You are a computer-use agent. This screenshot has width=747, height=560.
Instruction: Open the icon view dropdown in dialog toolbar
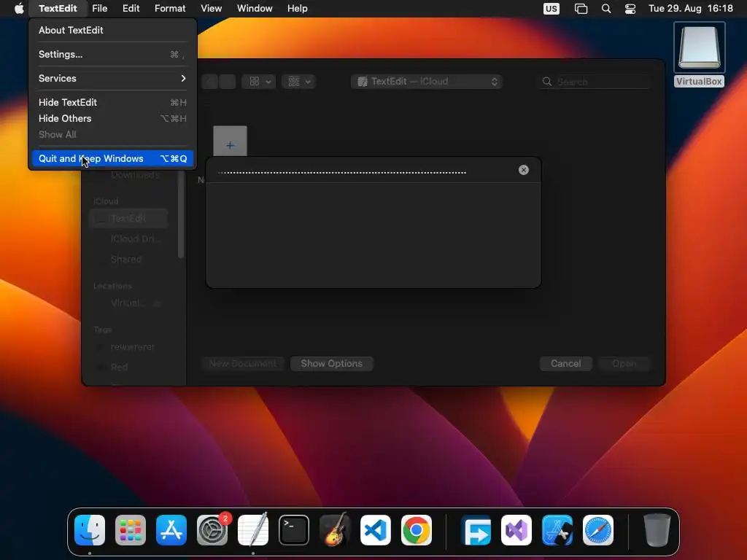[259, 82]
